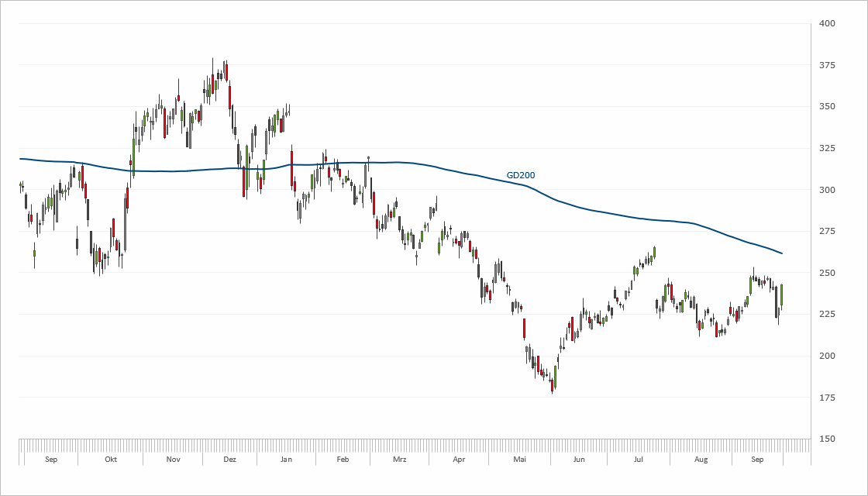Click the 400 price axis label

click(826, 24)
